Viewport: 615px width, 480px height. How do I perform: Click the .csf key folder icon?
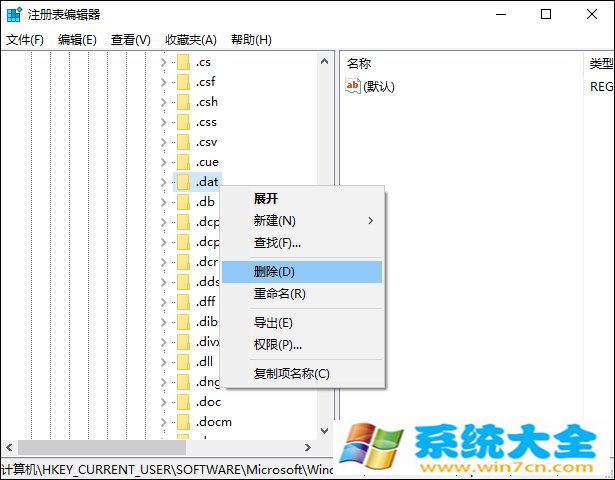coord(183,82)
